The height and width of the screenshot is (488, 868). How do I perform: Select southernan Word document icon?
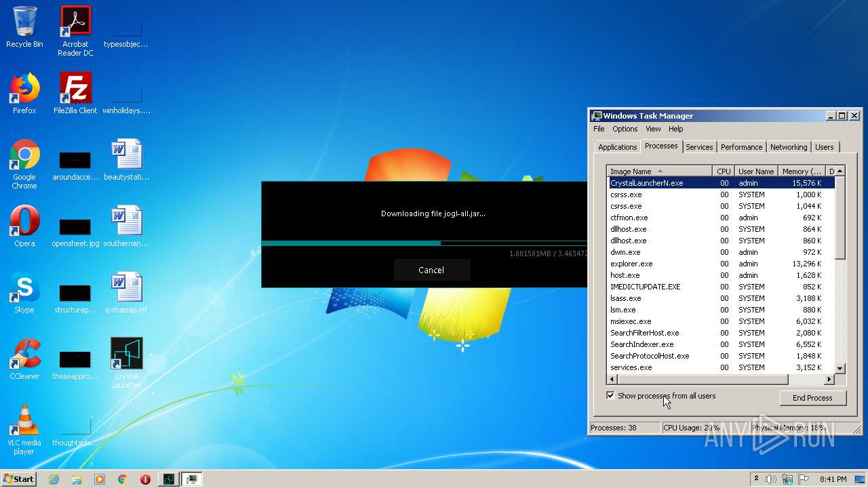click(x=126, y=226)
